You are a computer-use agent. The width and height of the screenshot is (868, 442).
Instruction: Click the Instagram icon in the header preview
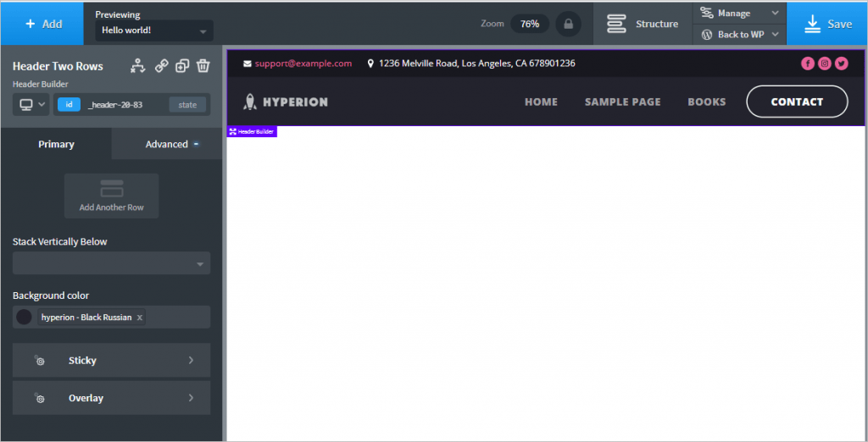click(x=825, y=64)
